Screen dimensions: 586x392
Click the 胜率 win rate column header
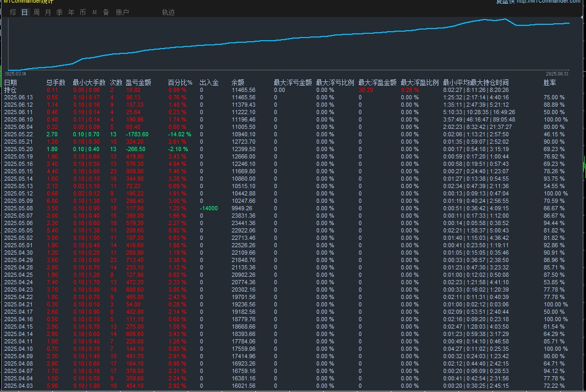[550, 82]
